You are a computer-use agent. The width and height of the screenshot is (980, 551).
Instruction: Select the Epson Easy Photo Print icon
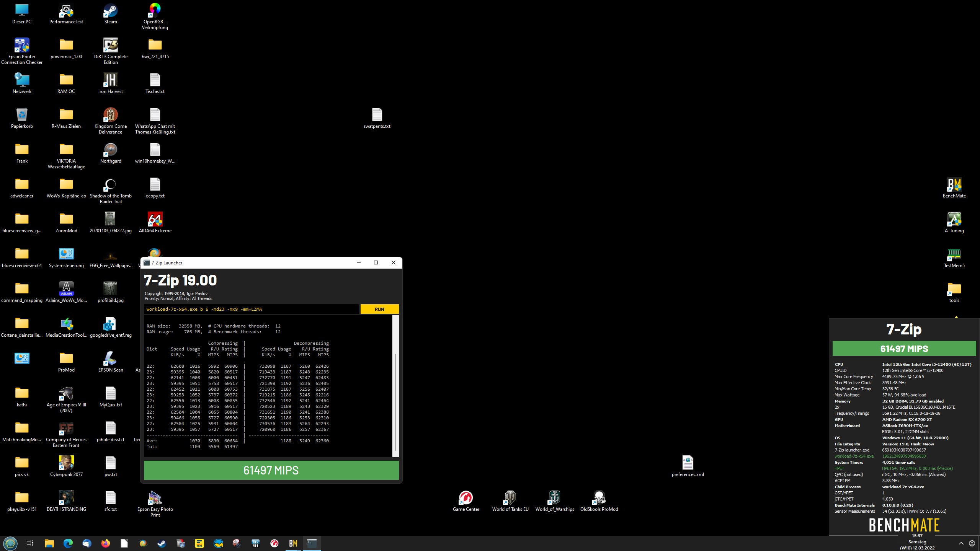tap(155, 504)
